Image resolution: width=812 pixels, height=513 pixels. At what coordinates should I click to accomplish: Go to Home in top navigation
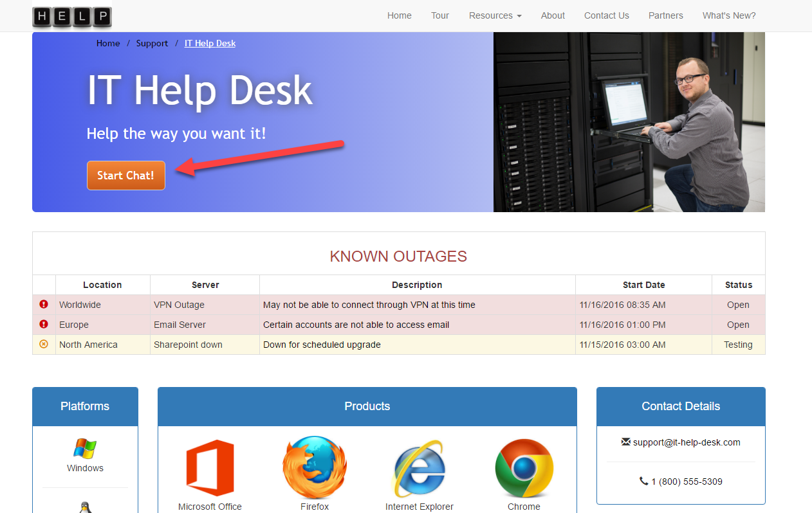[399, 15]
